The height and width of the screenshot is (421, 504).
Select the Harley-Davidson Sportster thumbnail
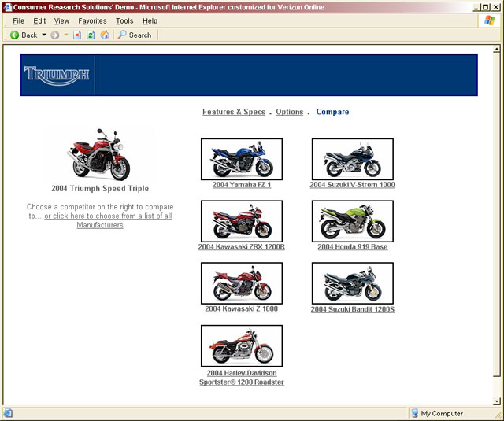[x=242, y=346]
